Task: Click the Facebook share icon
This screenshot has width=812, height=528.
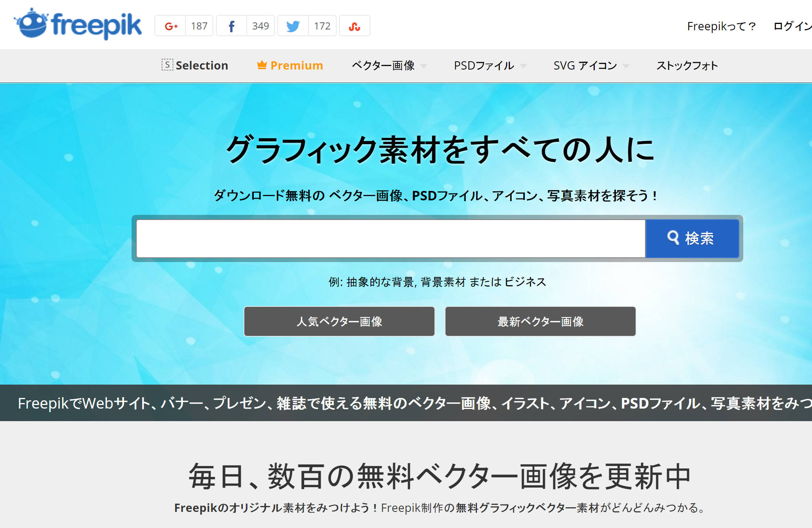Action: pyautogui.click(x=232, y=26)
